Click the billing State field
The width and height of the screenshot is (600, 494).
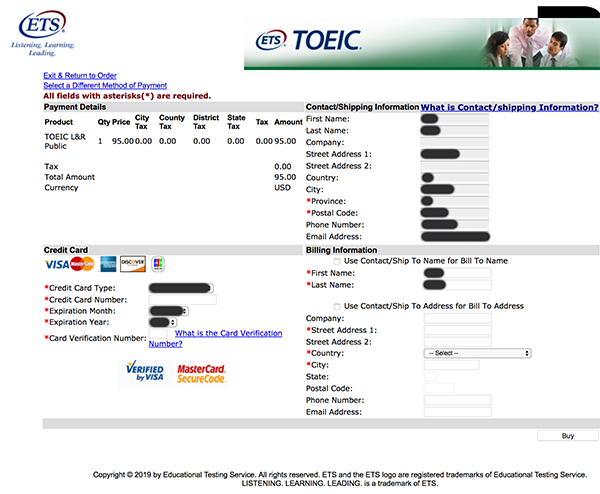[x=430, y=377]
